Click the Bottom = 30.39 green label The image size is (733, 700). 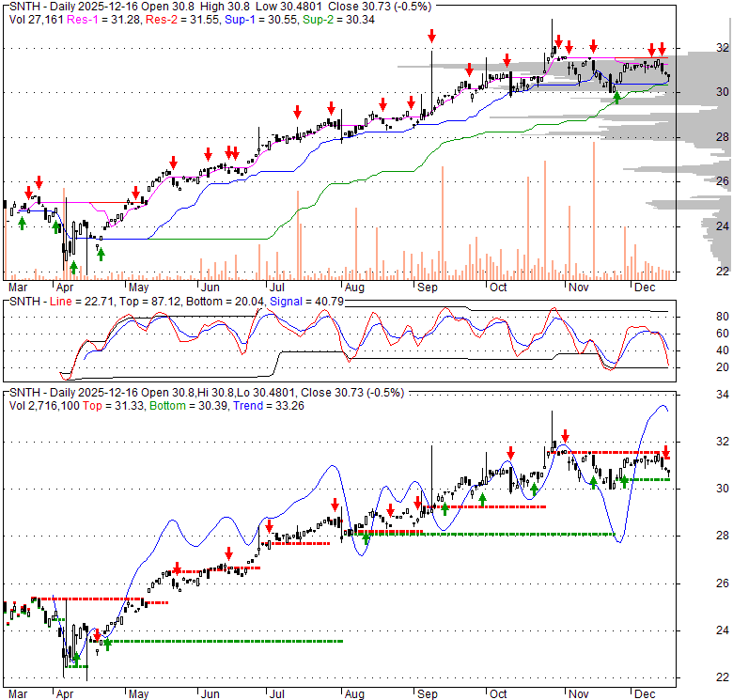pyautogui.click(x=189, y=406)
